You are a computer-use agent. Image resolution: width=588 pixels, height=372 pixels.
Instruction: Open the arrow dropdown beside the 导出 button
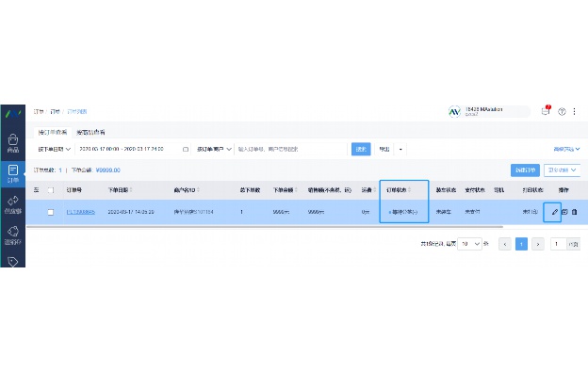click(400, 149)
